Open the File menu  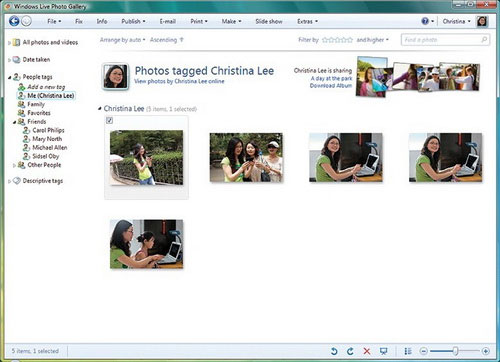(54, 21)
